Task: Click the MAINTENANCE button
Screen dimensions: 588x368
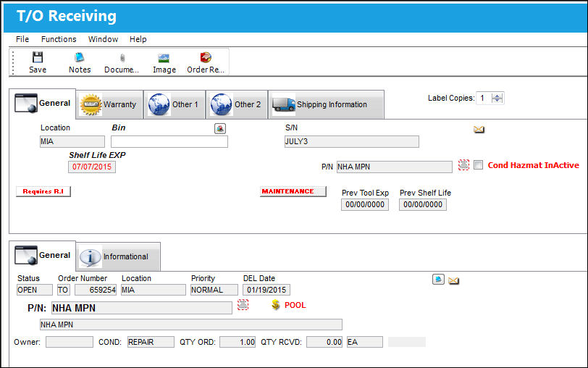Action: pyautogui.click(x=293, y=191)
